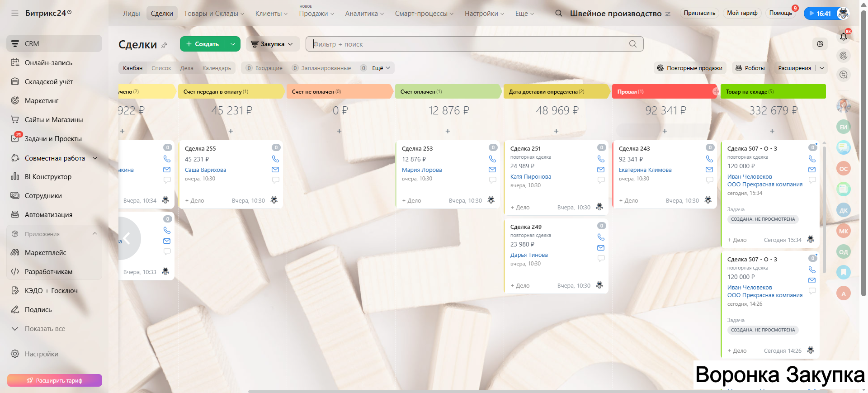Open contact link Дарья Тинова
The height and width of the screenshot is (393, 868).
coord(529,255)
